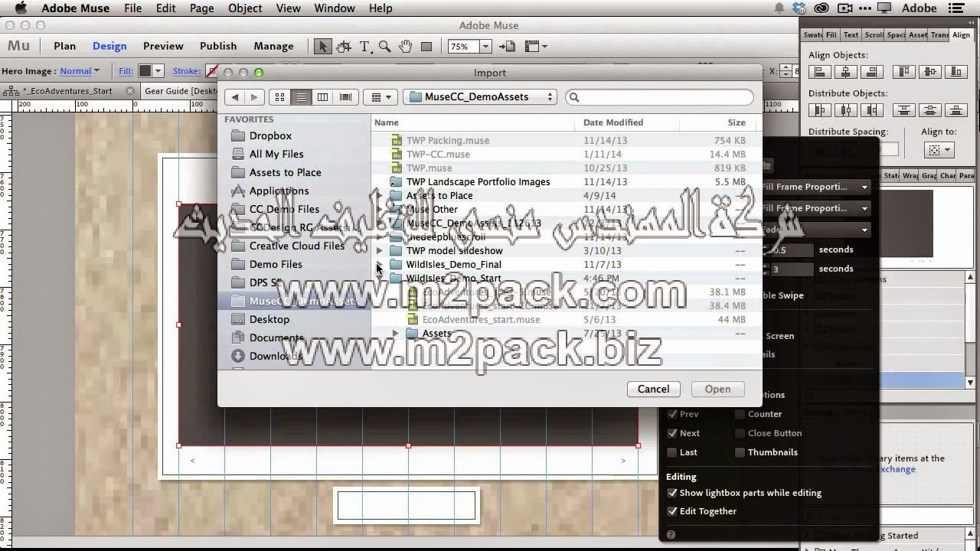Click Distribute left edges icon
Image resolution: width=980 pixels, height=551 pixels.
[820, 110]
